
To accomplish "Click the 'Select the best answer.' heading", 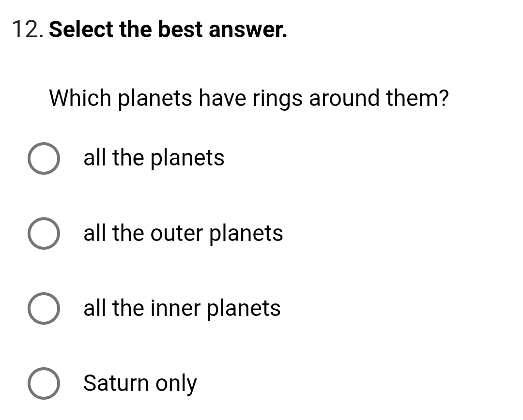I will coord(168,30).
